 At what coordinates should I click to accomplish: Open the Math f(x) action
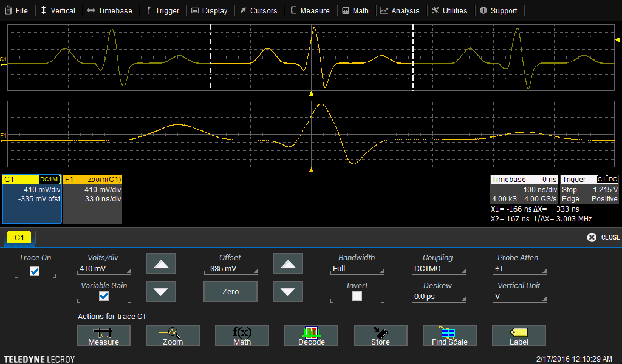click(x=242, y=335)
